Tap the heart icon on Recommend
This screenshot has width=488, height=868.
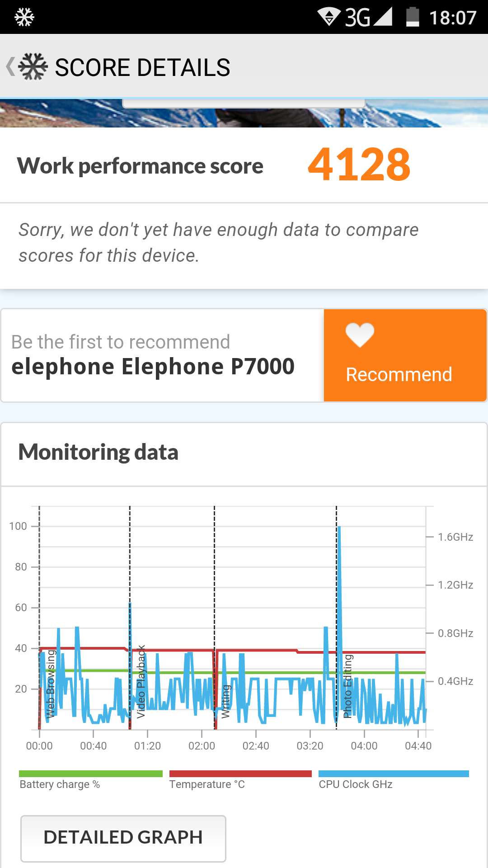pos(360,335)
